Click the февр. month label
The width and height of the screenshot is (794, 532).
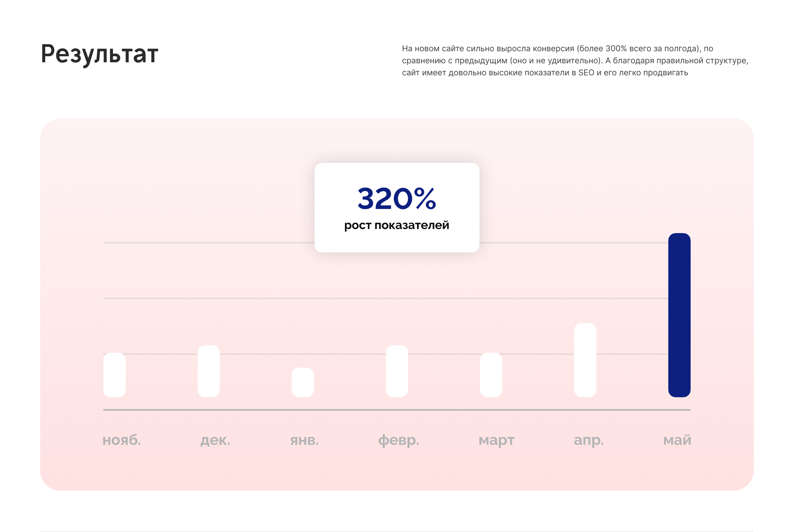coord(399,440)
